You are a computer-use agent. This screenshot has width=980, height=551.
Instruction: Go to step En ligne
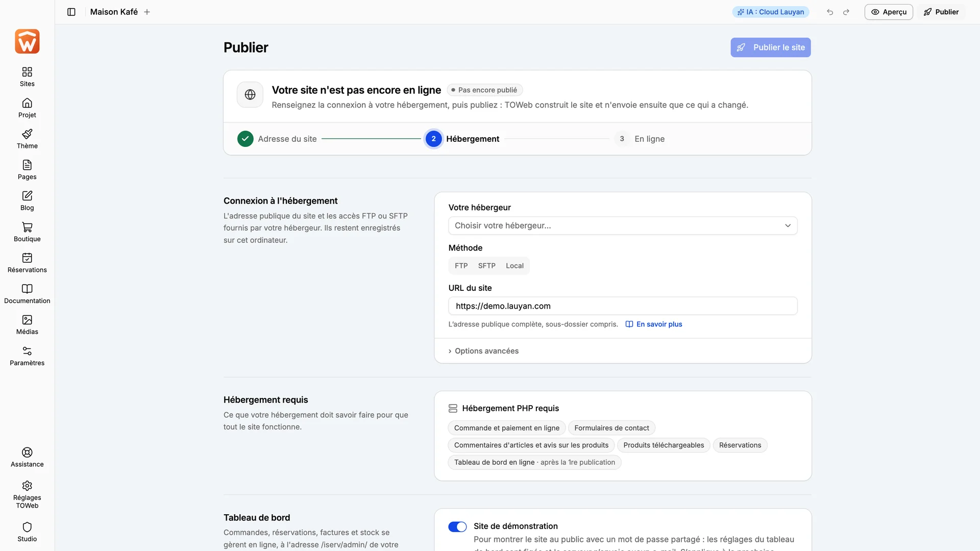pos(640,139)
